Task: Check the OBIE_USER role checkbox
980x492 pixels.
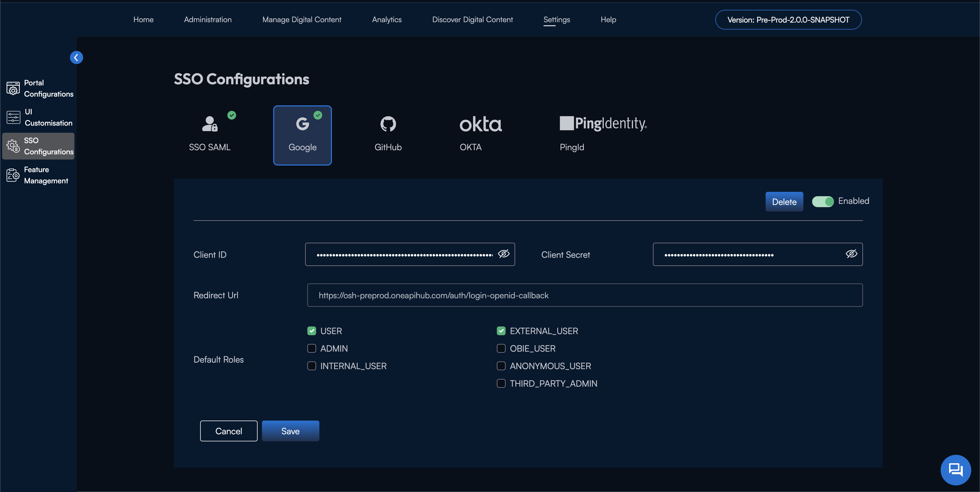Action: click(501, 348)
